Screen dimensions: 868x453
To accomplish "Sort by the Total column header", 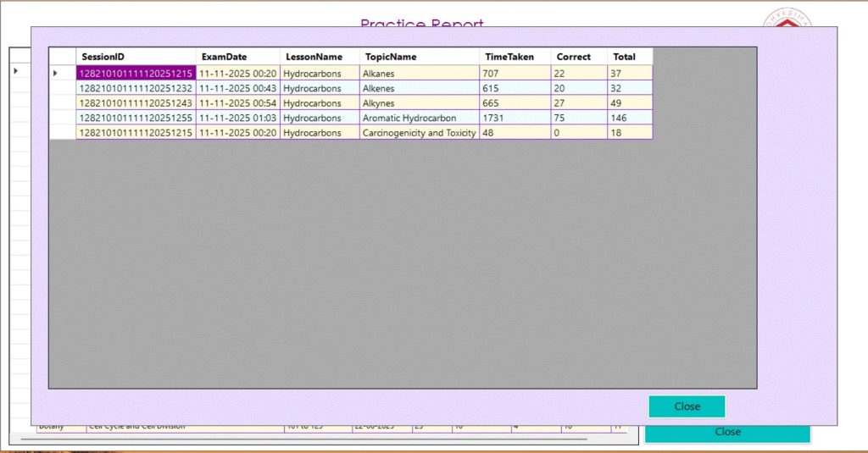I will [629, 57].
